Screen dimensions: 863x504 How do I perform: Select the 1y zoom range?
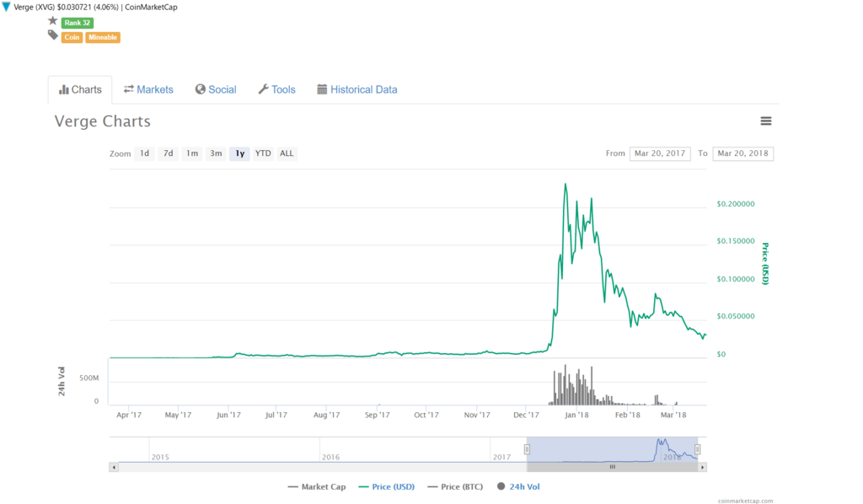click(x=240, y=153)
